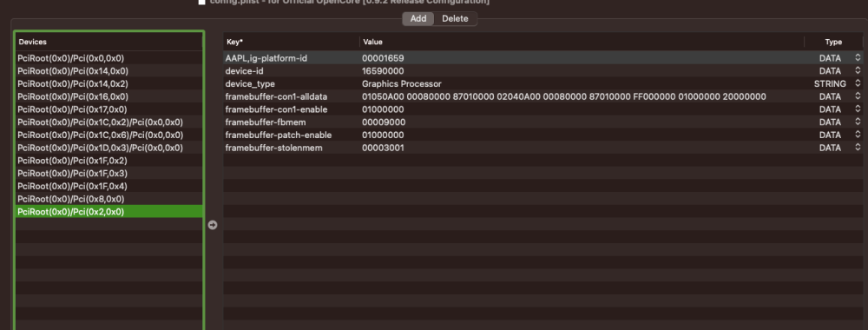Image resolution: width=868 pixels, height=330 pixels.
Task: Select device PciRoot(0x0)/Pci(0x14,0x0)
Action: click(x=108, y=71)
